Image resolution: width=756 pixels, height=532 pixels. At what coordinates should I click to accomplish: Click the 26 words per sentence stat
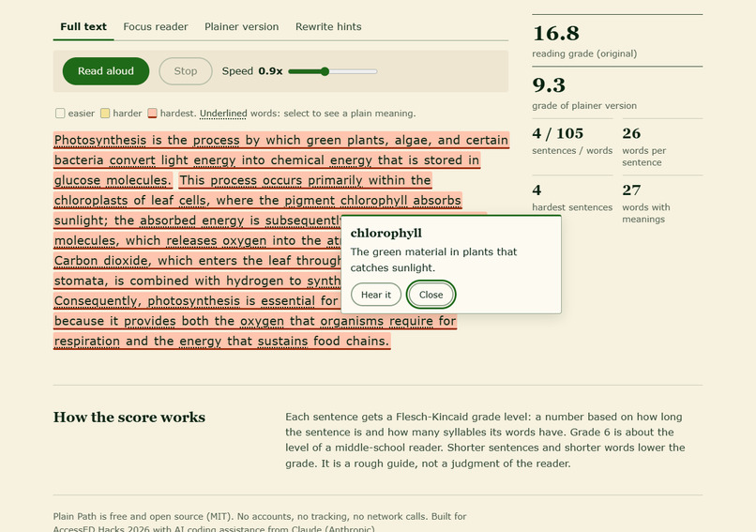[x=631, y=133]
